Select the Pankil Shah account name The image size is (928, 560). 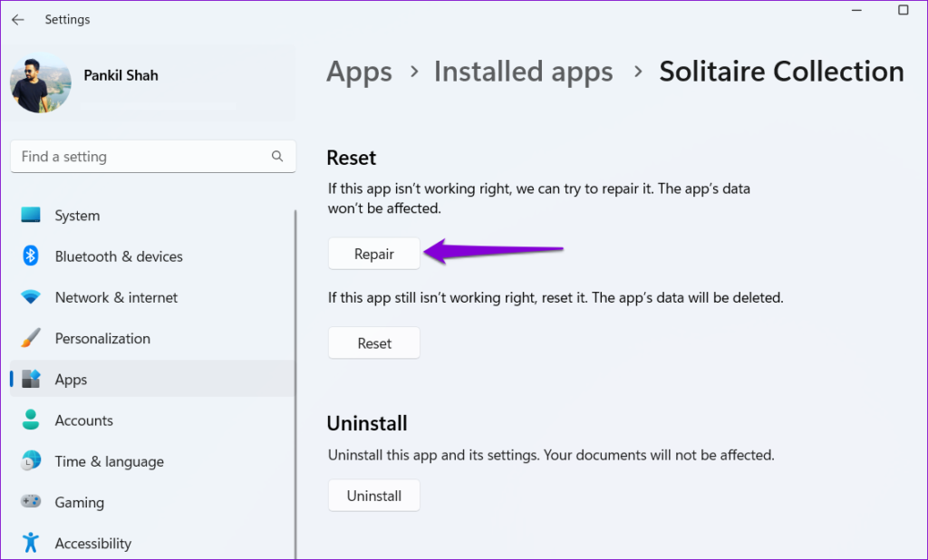coord(121,76)
